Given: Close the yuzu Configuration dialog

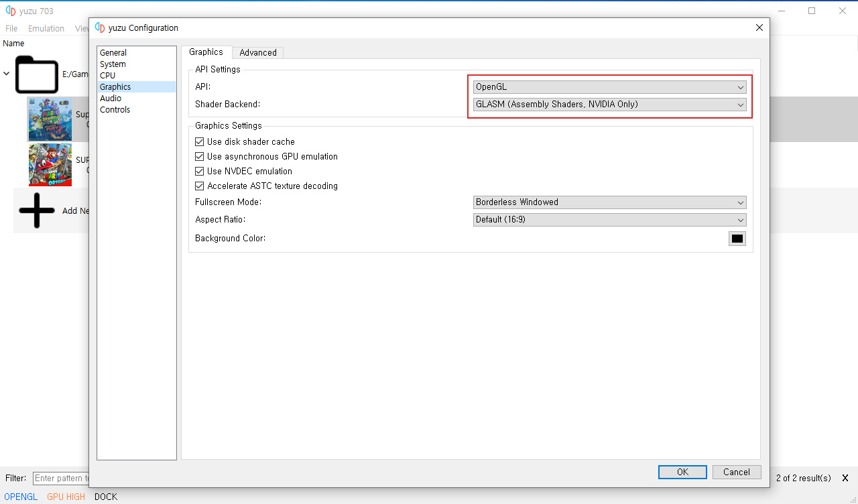Looking at the screenshot, I should click(759, 27).
